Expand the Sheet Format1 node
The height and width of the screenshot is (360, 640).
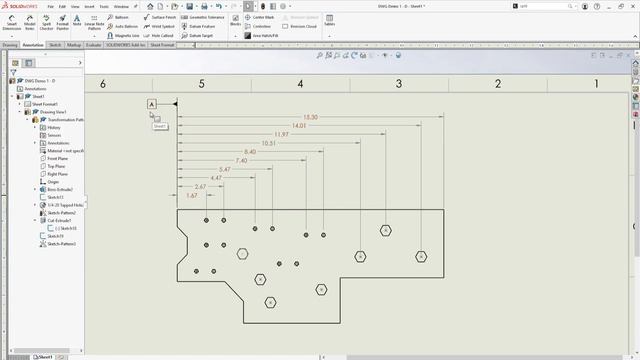(20, 104)
